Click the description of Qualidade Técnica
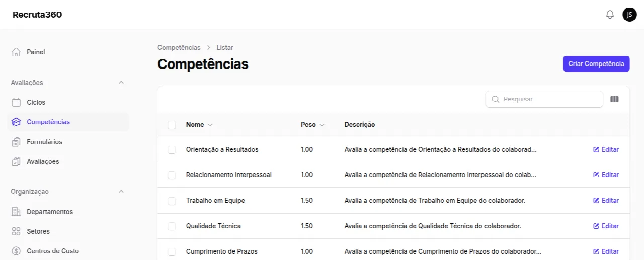Image resolution: width=644 pixels, height=260 pixels. pos(433,226)
